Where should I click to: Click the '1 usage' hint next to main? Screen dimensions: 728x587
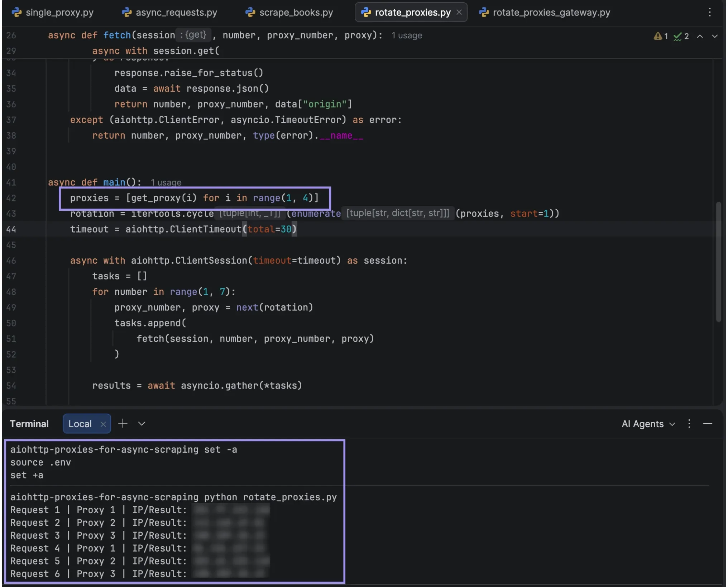pos(166,182)
